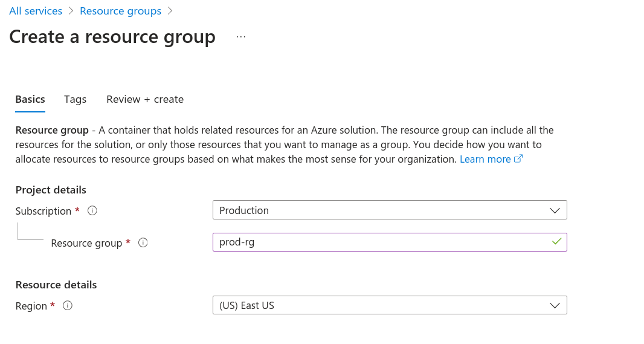Viewport: 644px width, 344px height.
Task: Follow the Learn more link
Action: [485, 159]
